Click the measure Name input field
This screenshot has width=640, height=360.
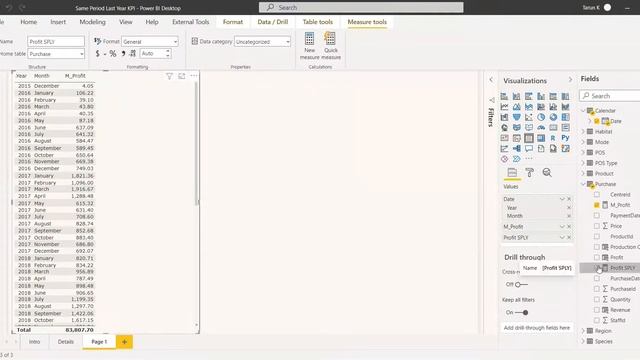tap(56, 42)
